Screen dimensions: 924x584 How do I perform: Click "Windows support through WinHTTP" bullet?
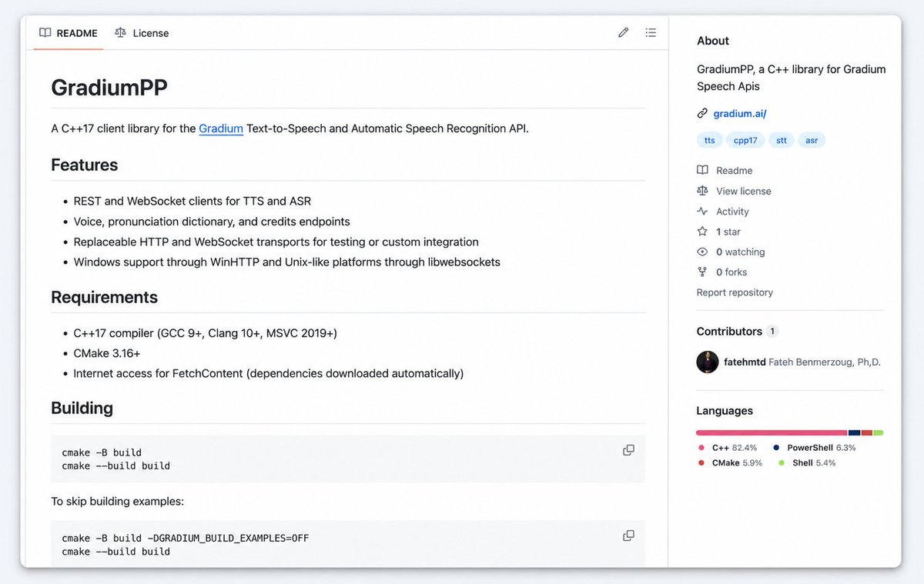[287, 262]
